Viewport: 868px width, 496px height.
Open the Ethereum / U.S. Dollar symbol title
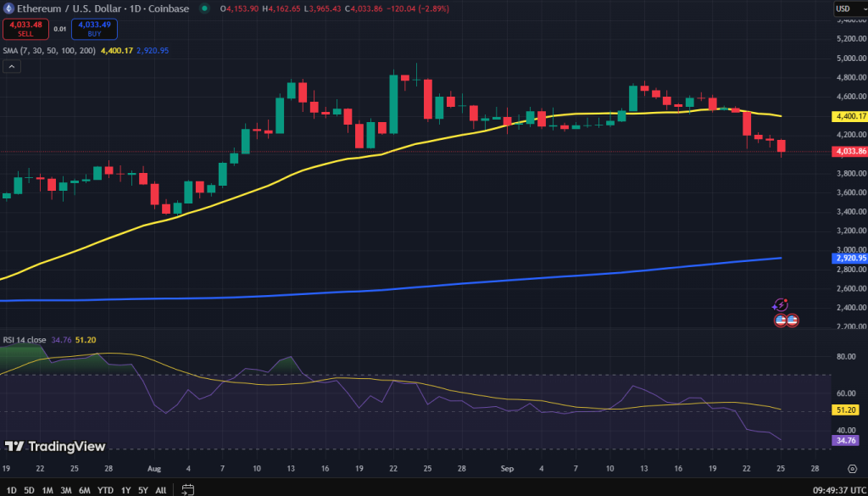103,8
